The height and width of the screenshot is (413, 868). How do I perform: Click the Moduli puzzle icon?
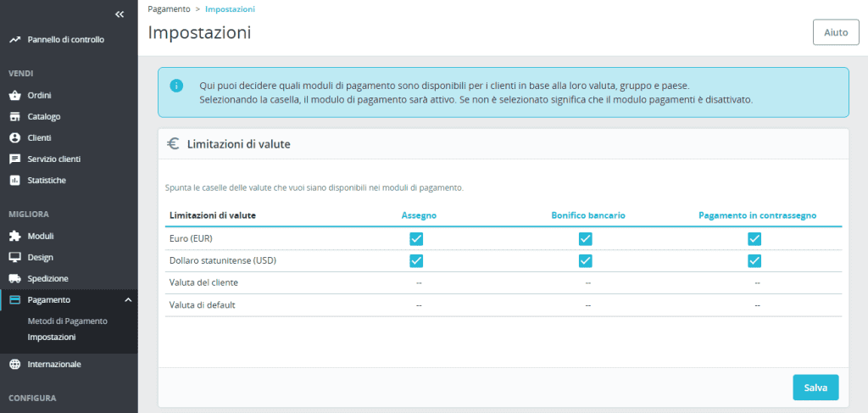[x=15, y=236]
